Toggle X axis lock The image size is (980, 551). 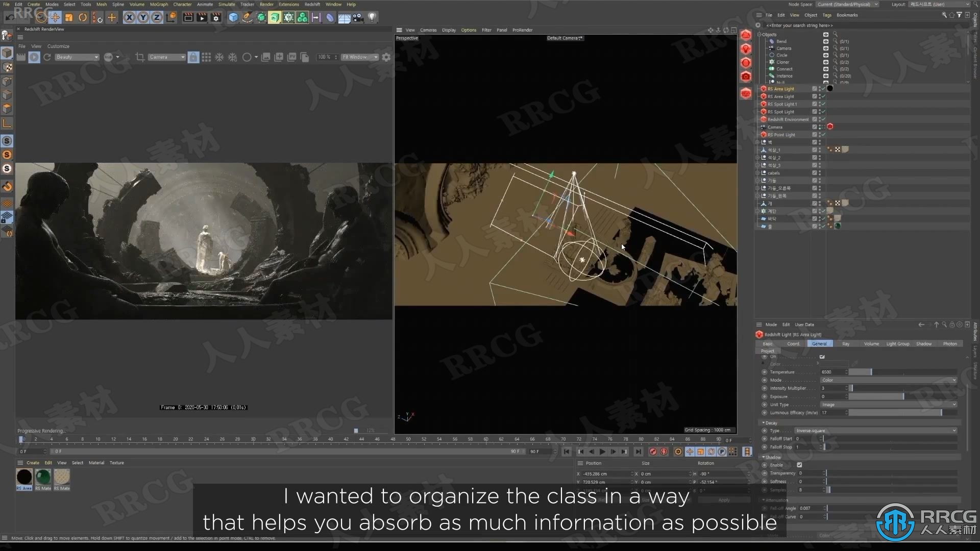click(130, 17)
